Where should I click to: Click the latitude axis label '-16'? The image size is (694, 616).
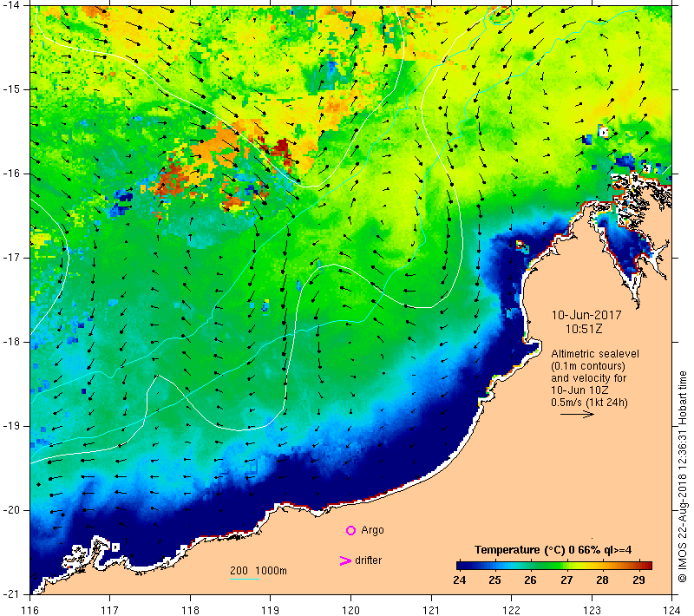[x=10, y=173]
